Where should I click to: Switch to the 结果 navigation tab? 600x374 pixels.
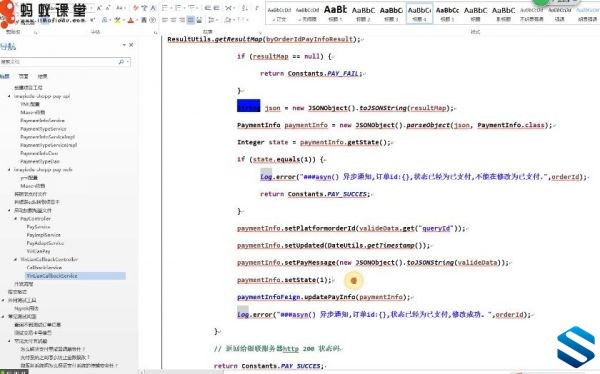[x=42, y=76]
